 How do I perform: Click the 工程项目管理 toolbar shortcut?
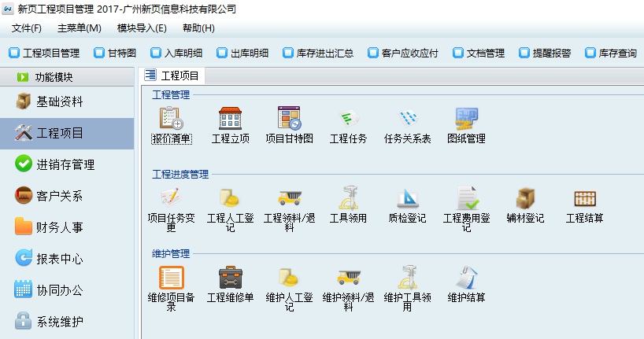point(44,53)
